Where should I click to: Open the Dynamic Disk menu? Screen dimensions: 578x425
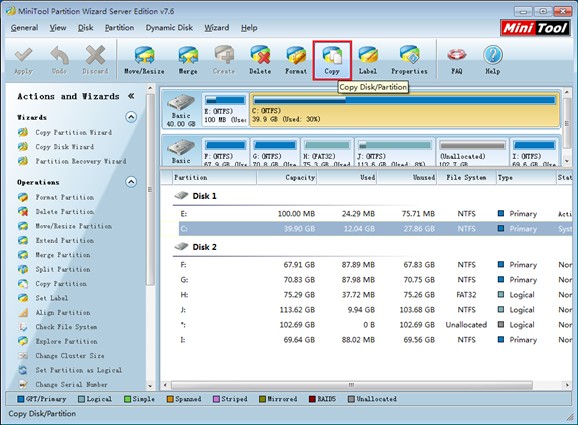[x=169, y=28]
